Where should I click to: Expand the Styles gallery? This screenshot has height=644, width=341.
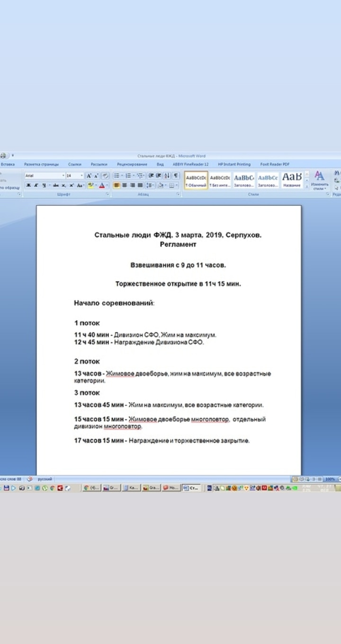[x=306, y=186]
